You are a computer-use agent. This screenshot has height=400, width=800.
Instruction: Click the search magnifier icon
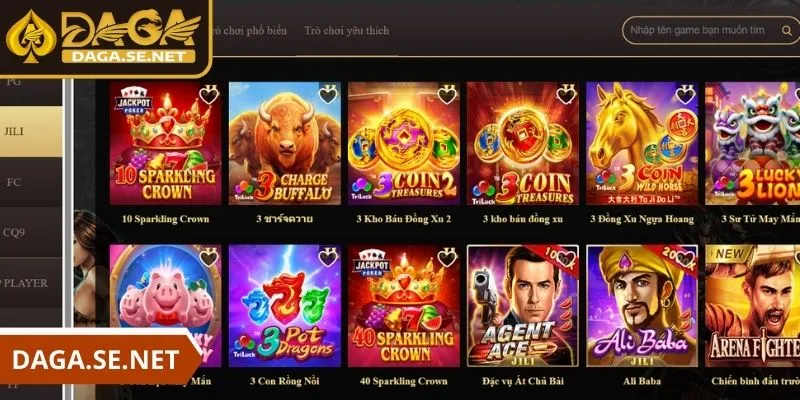[x=786, y=31]
